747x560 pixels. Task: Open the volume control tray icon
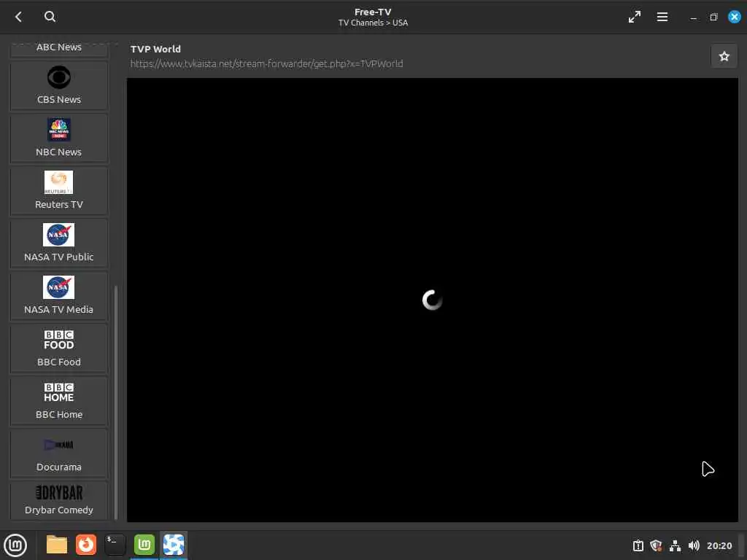pos(694,545)
